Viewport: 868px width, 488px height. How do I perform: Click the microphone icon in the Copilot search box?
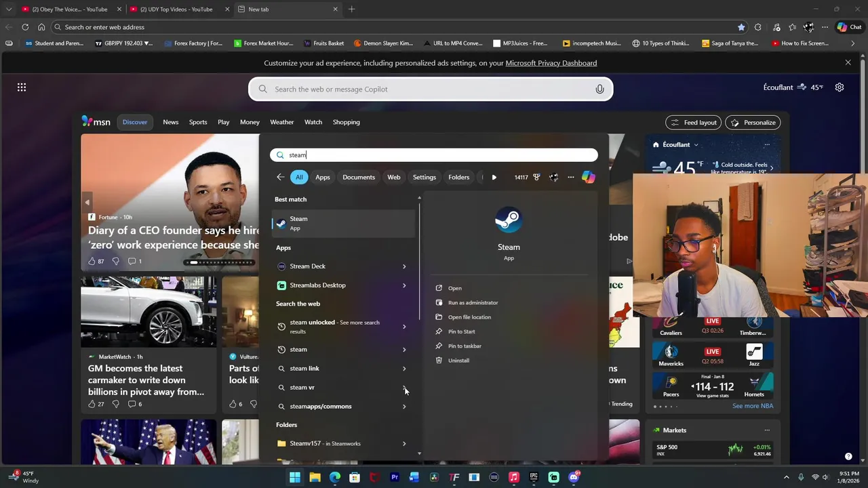pyautogui.click(x=599, y=89)
